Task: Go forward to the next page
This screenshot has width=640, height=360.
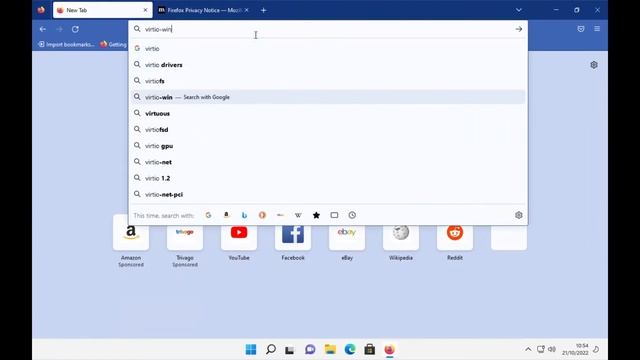Action: tap(59, 29)
